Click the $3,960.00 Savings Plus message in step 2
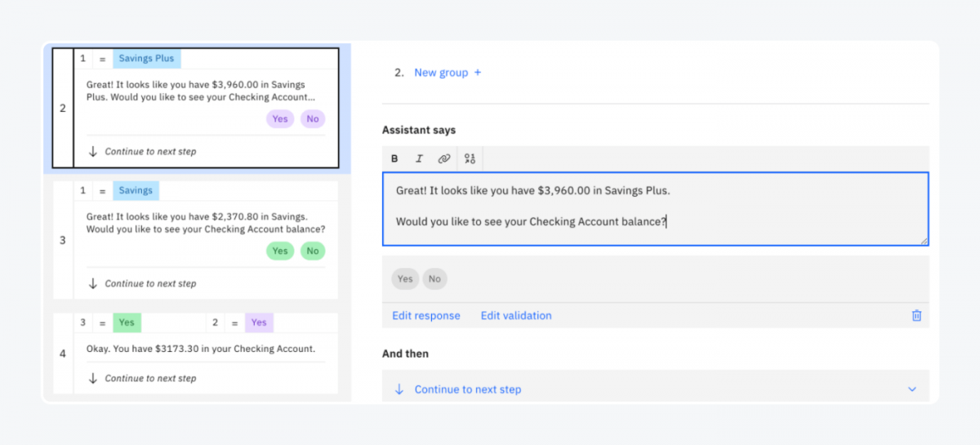This screenshot has height=445, width=980. coord(201,90)
